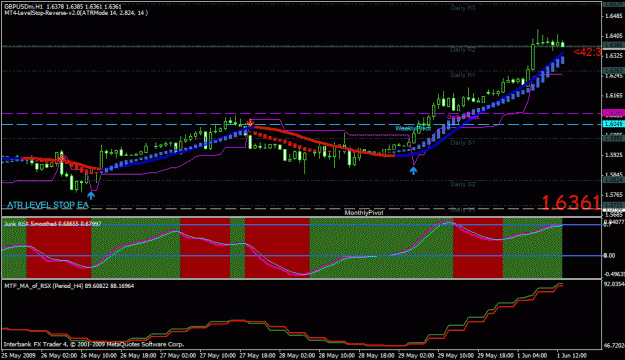Click the 28 May 02:00 time label
Viewport: 625px width, 360px height.
click(297, 355)
